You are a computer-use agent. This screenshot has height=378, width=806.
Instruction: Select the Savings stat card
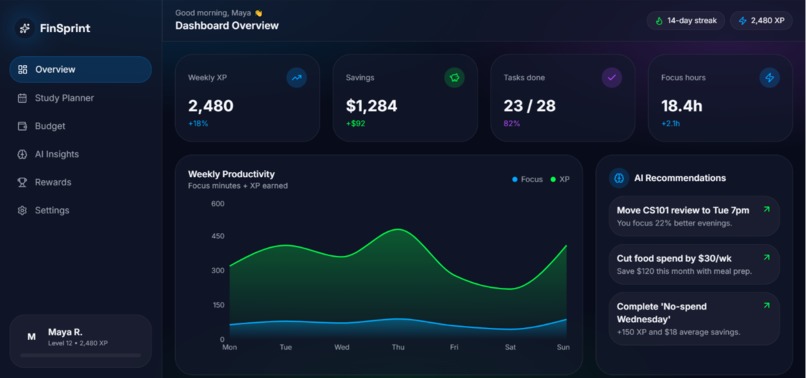405,98
